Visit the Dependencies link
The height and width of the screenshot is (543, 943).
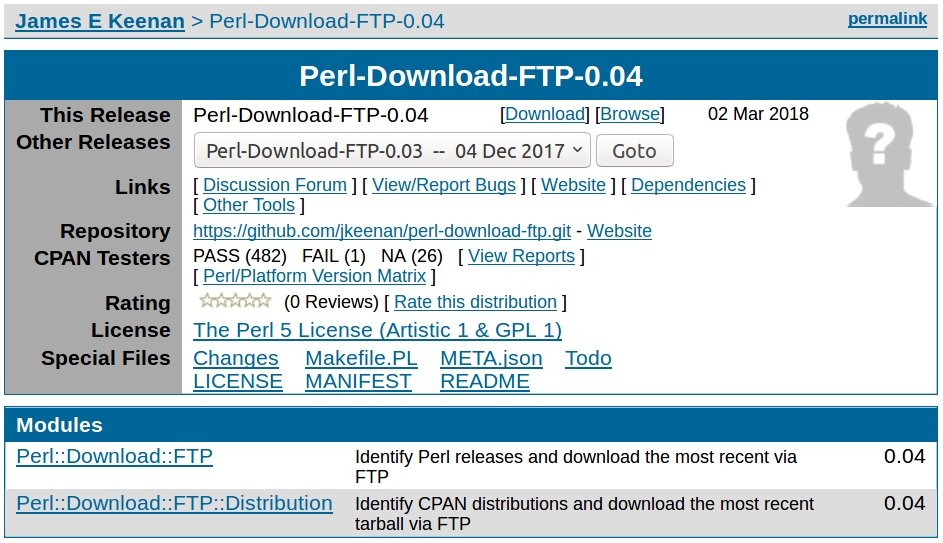coord(688,185)
